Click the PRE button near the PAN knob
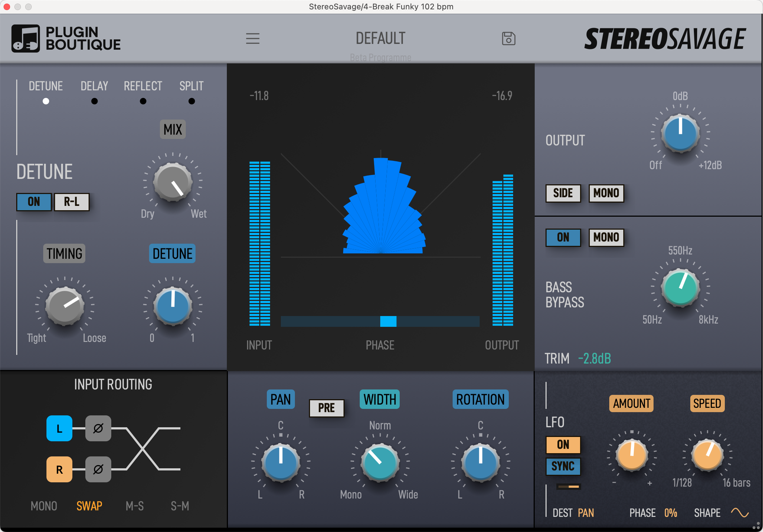Screen dimensions: 763x532 click(326, 408)
